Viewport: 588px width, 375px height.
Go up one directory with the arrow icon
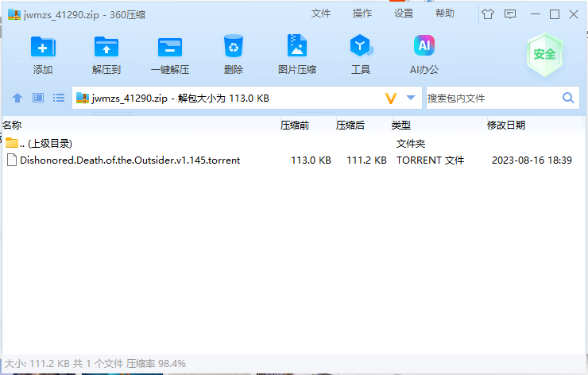(x=17, y=99)
